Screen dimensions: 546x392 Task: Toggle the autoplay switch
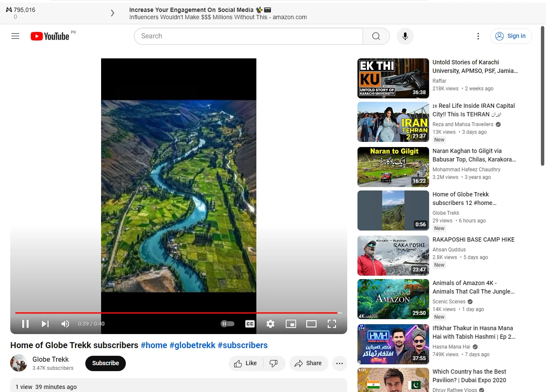[x=228, y=324]
